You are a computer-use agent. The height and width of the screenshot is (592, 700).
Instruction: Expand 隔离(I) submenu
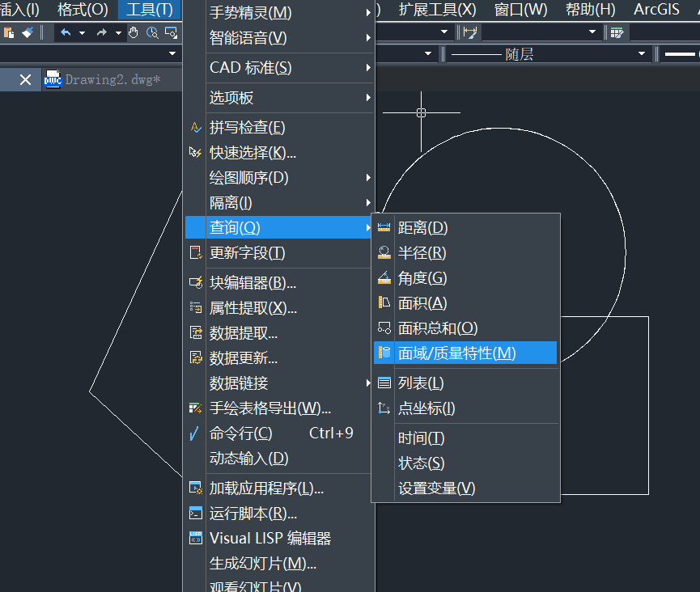[x=280, y=202]
